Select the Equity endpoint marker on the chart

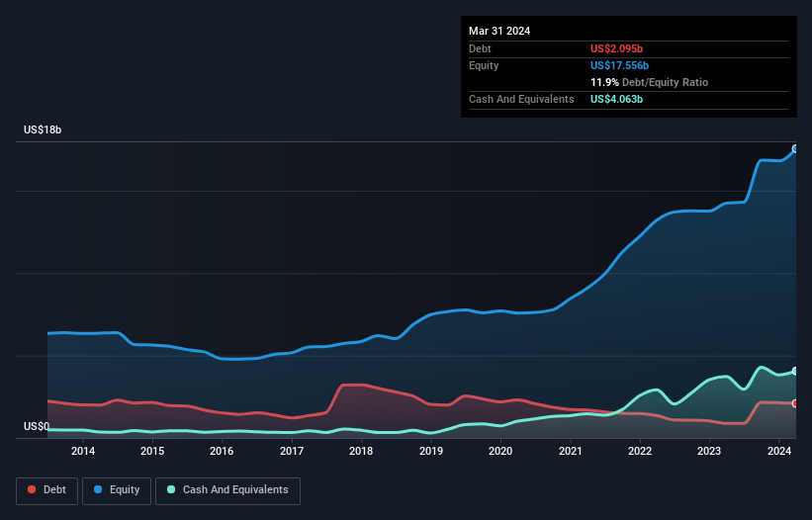pos(795,149)
